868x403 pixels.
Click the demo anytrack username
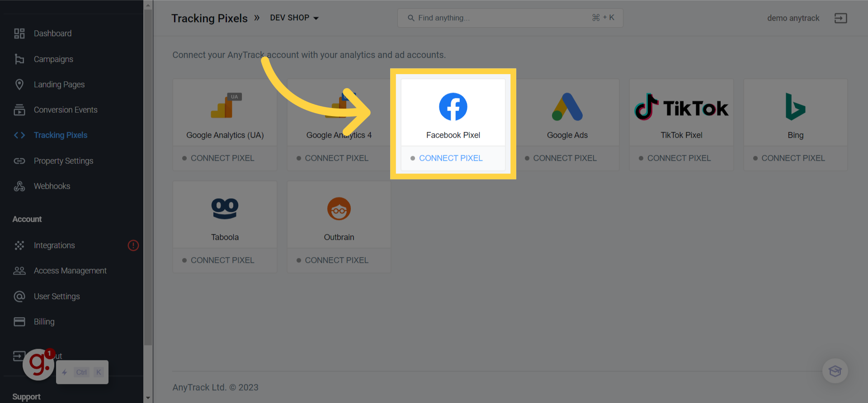(793, 18)
